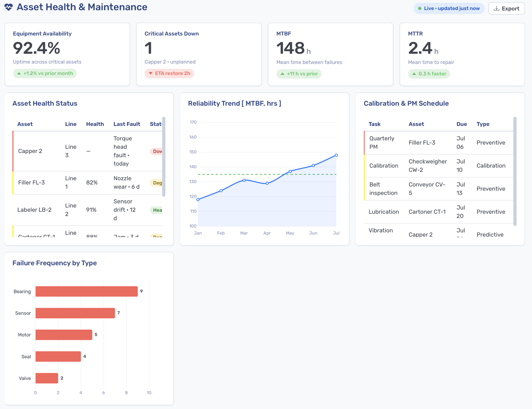Click the Predictive type cell
Screen dimensions: 532x409
490,234
